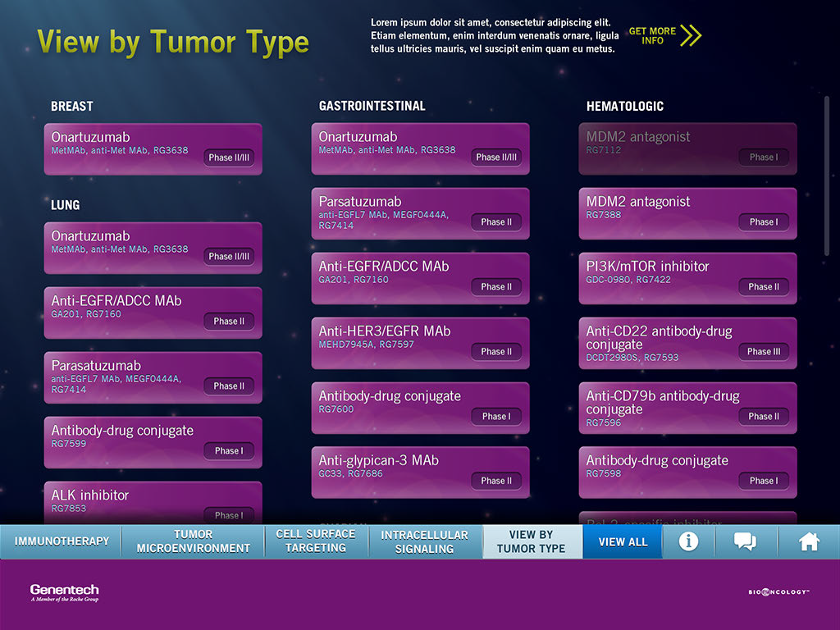Image resolution: width=840 pixels, height=630 pixels.
Task: Click the GASTROINTESTINAL section heading
Action: click(x=372, y=106)
